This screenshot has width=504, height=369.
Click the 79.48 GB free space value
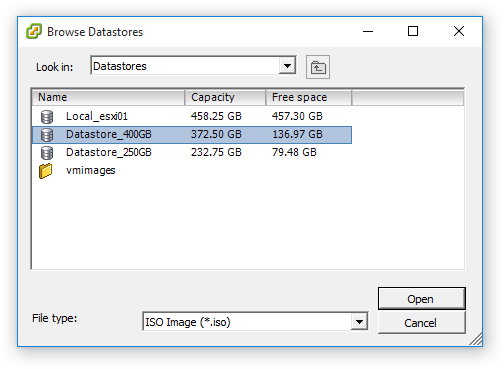coord(294,152)
